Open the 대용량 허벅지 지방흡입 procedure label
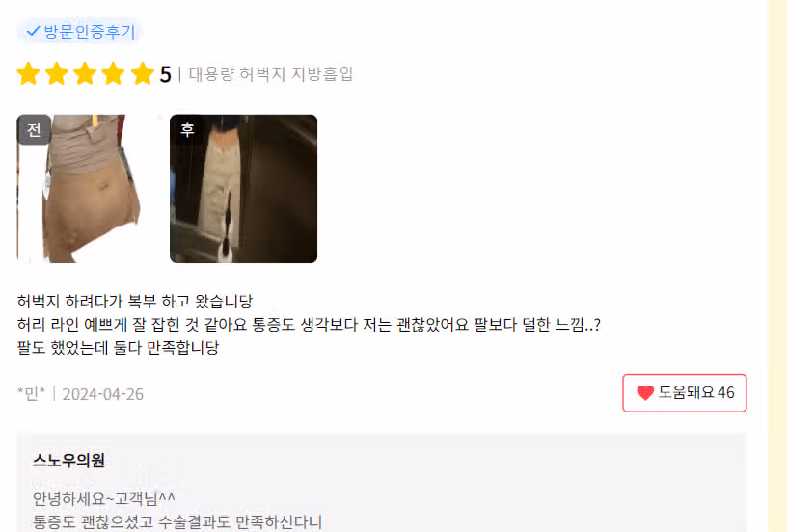This screenshot has width=787, height=532. click(x=271, y=74)
